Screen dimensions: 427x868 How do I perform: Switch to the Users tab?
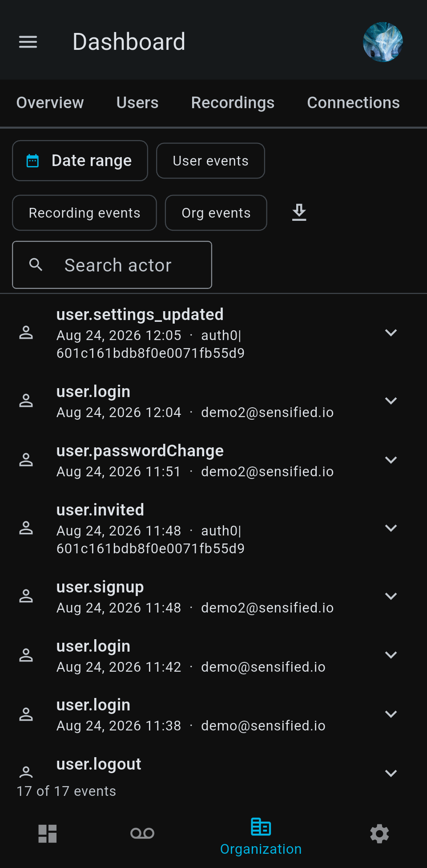click(x=137, y=103)
